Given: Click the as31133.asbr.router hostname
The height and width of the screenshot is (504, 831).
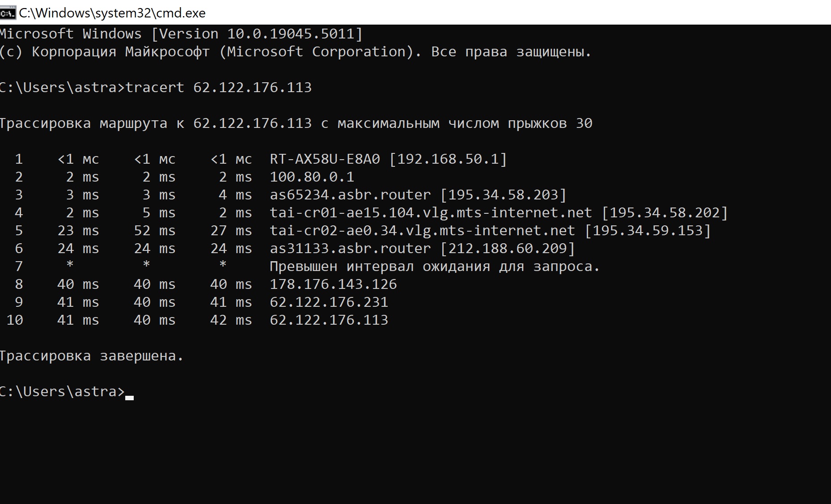Looking at the screenshot, I should tap(350, 249).
